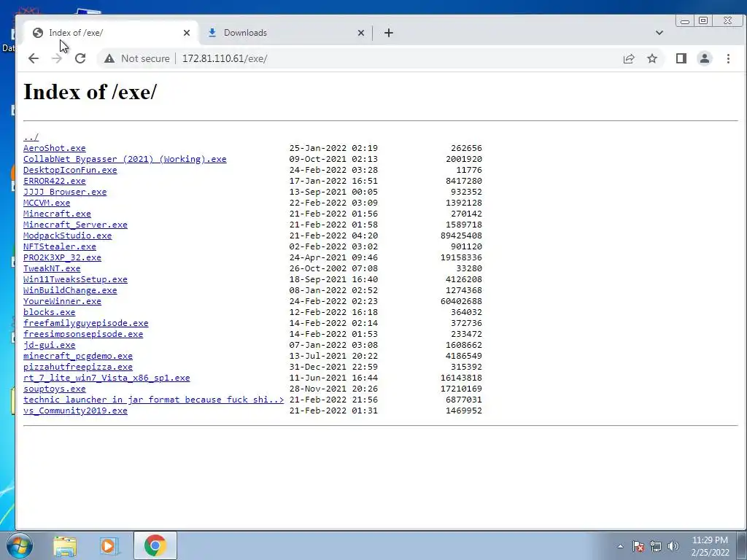Open the Windows Start menu
747x560 pixels.
tap(20, 545)
